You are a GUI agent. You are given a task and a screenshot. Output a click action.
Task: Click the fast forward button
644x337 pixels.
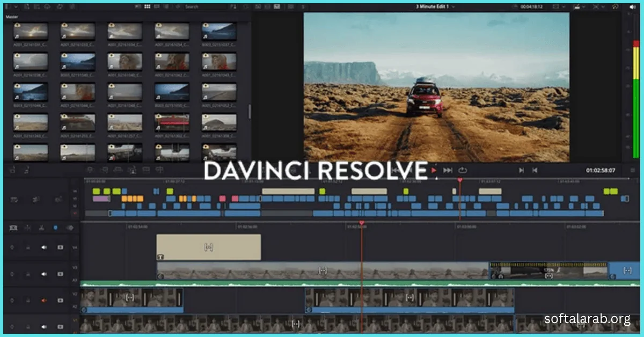448,170
